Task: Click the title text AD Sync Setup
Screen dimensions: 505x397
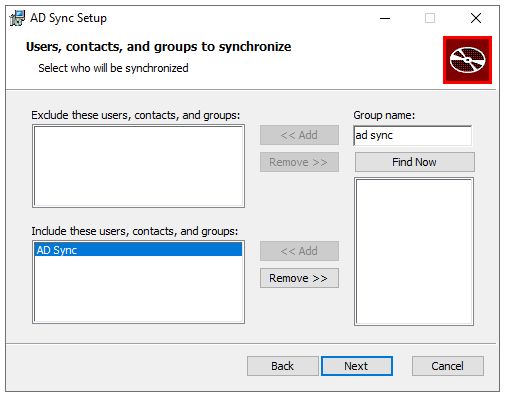Action: pos(68,18)
